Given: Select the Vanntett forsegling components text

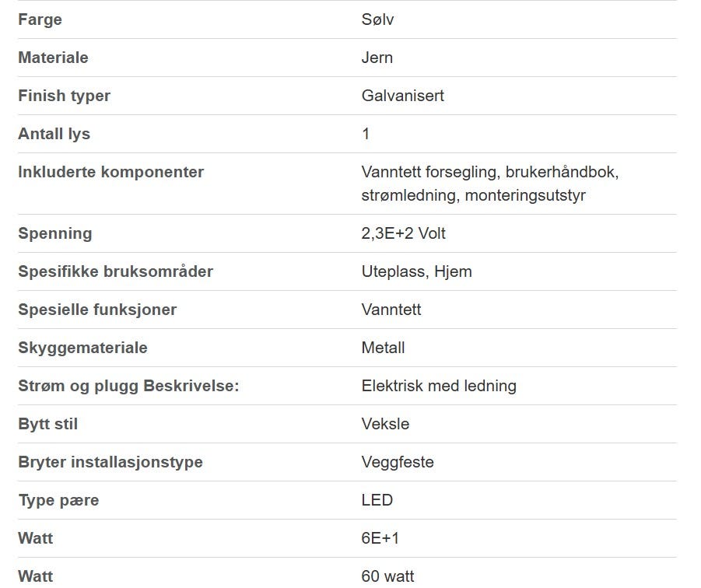Looking at the screenshot, I should pos(490,184).
